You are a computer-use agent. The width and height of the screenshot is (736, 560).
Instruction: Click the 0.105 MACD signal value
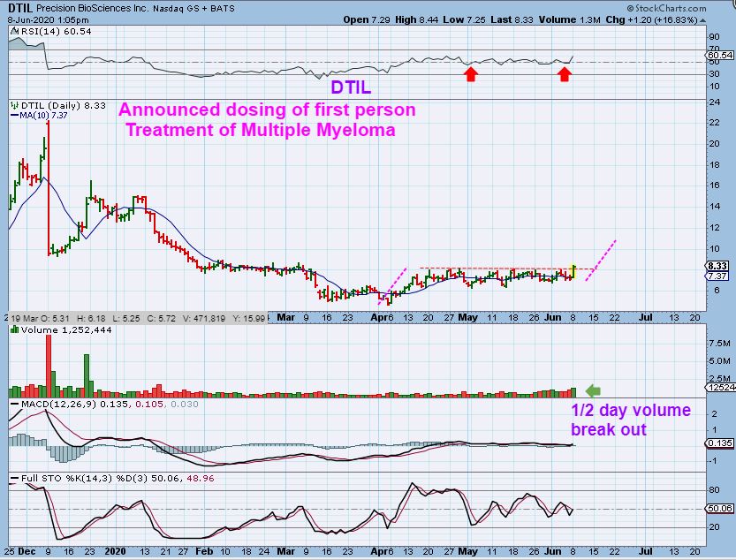[x=149, y=405]
